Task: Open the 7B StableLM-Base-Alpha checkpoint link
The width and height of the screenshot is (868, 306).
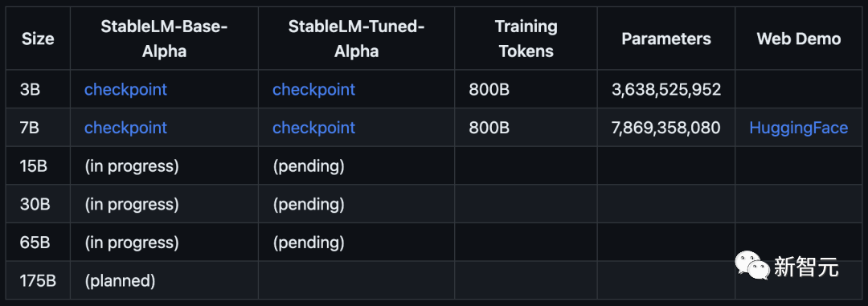Action: point(125,127)
